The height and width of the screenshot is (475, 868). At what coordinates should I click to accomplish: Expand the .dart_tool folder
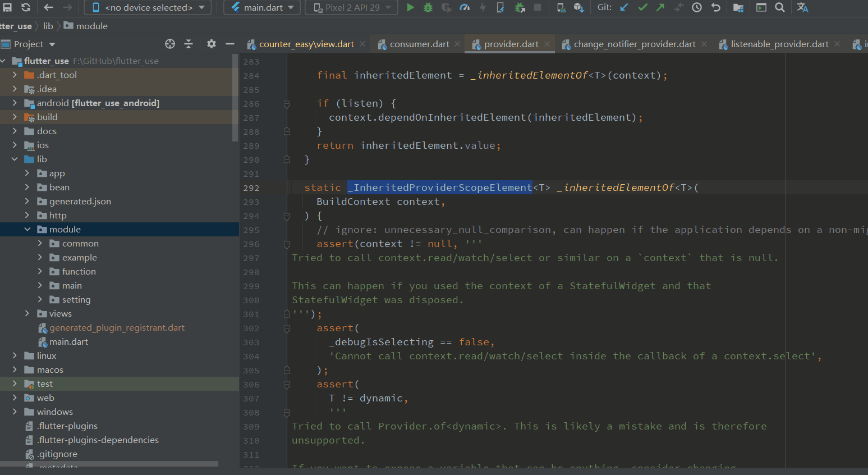tap(15, 75)
